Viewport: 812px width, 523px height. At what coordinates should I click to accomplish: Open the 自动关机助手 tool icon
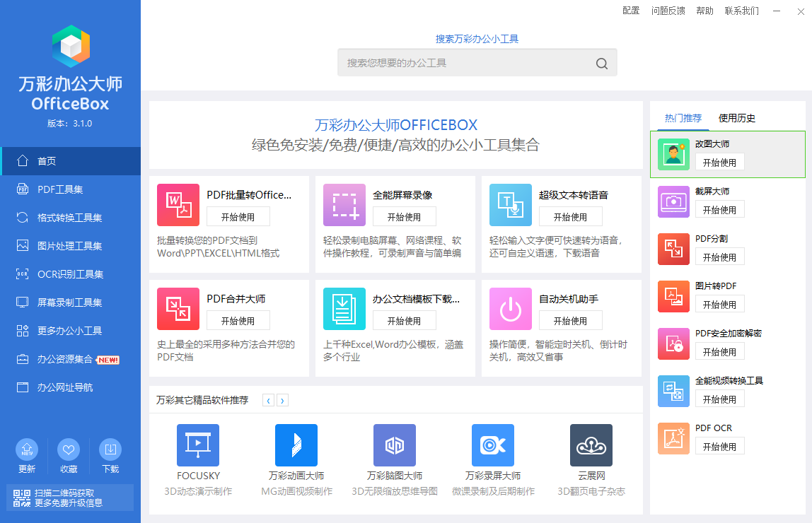[510, 309]
